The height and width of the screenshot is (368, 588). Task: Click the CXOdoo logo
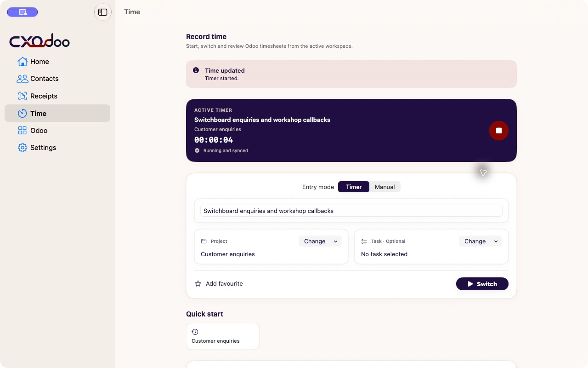(40, 41)
